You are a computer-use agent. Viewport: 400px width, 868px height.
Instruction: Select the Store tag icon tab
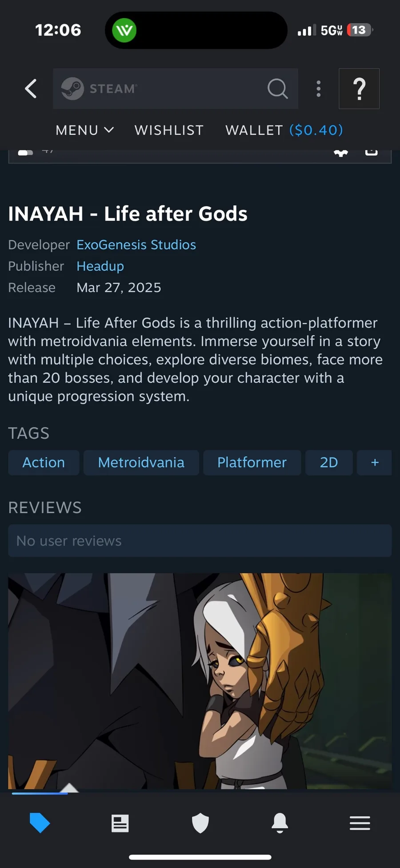40,823
